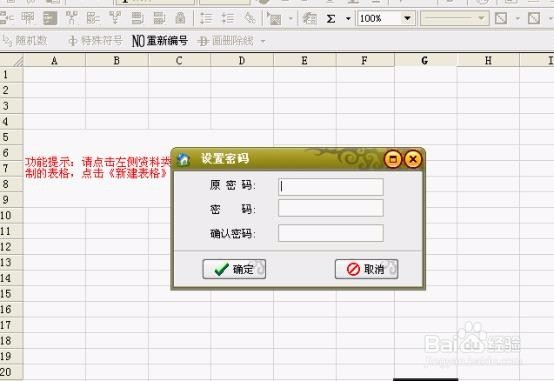Select column D header

[242, 60]
